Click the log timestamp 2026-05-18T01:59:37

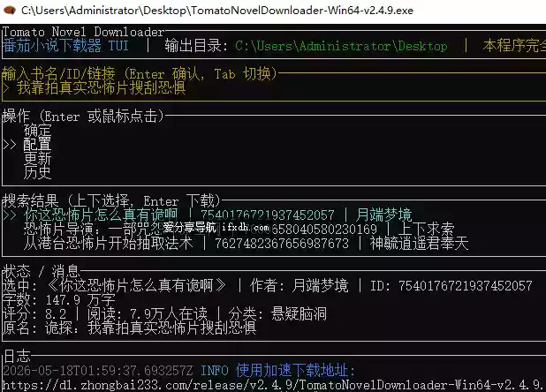pyautogui.click(x=97, y=371)
